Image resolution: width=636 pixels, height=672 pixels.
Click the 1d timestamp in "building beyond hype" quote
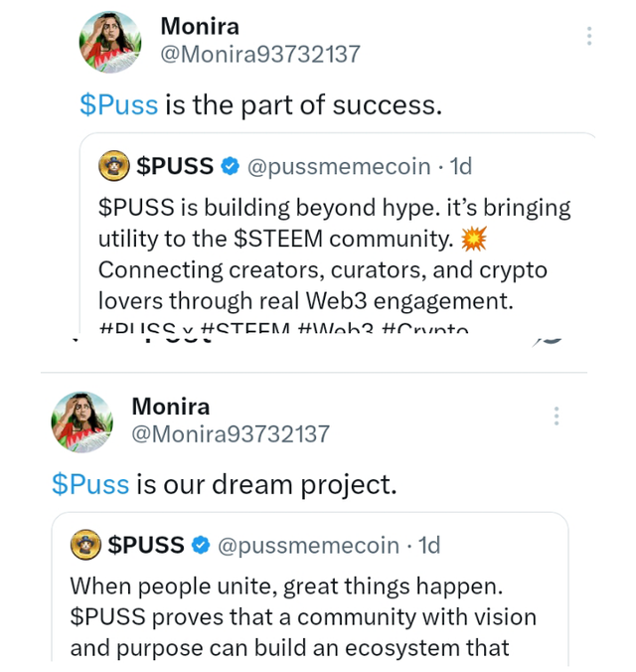(460, 167)
